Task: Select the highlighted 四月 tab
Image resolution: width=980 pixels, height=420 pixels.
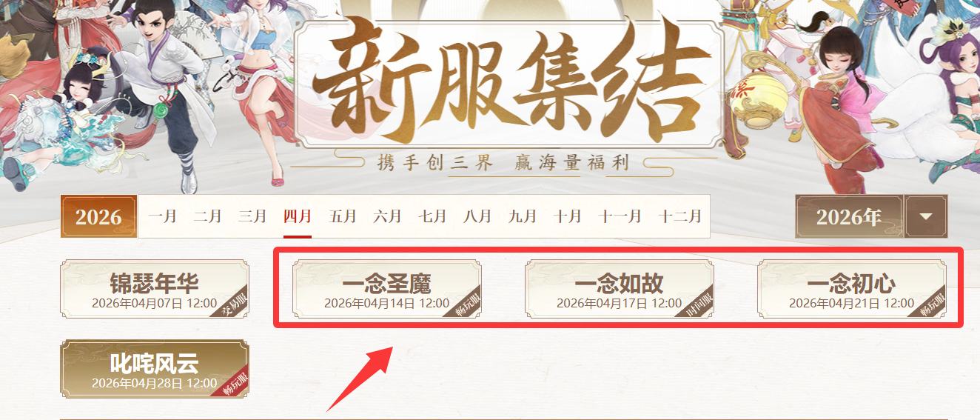Action: pyautogui.click(x=298, y=216)
